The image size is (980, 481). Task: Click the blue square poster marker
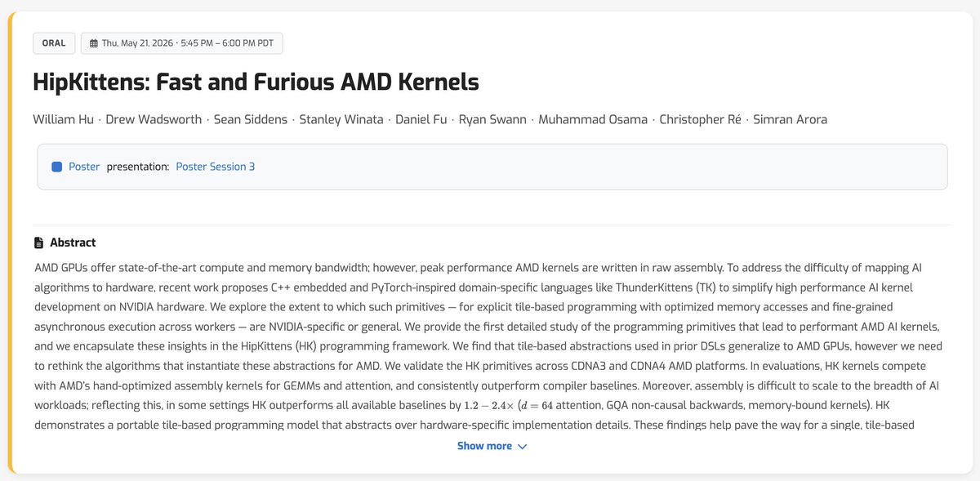[57, 167]
